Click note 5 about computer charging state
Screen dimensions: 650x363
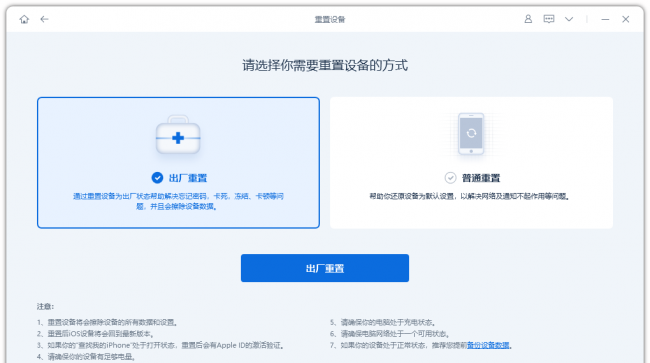pos(383,322)
